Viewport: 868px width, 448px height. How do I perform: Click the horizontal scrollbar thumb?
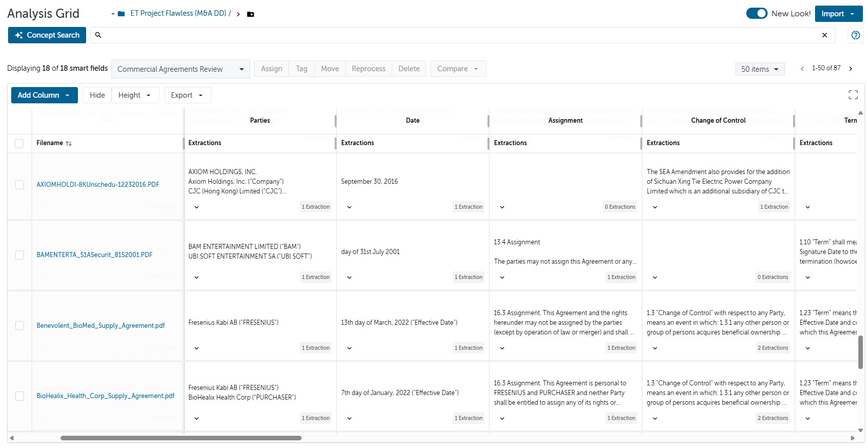point(181,438)
